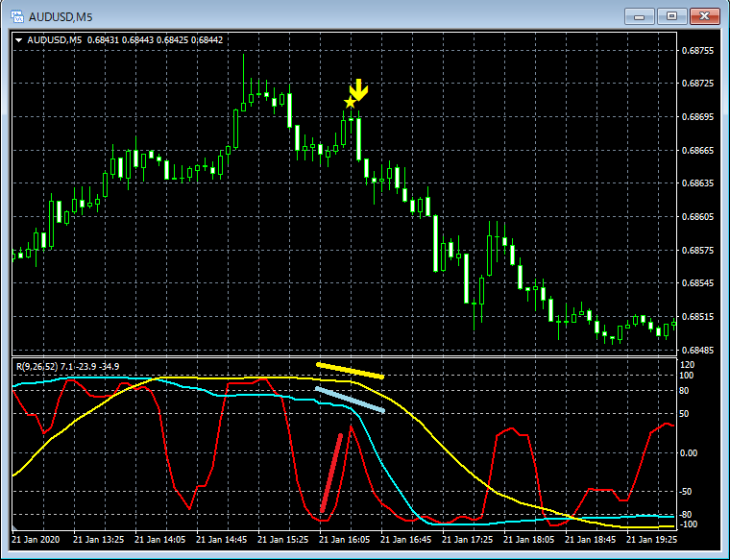730x560 pixels.
Task: Click the time label 21 Jan 18:45
Action: [x=590, y=540]
